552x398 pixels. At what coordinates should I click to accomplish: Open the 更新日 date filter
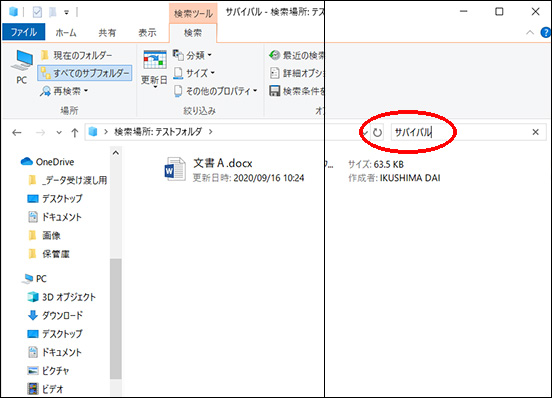154,69
